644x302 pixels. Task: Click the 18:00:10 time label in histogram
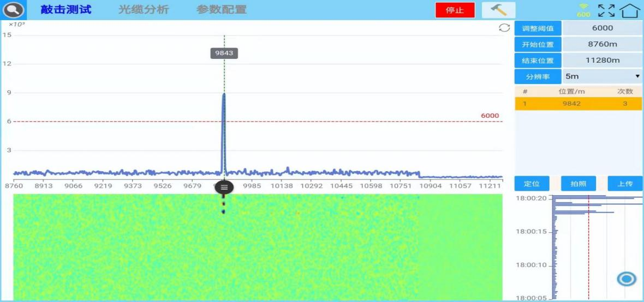532,265
